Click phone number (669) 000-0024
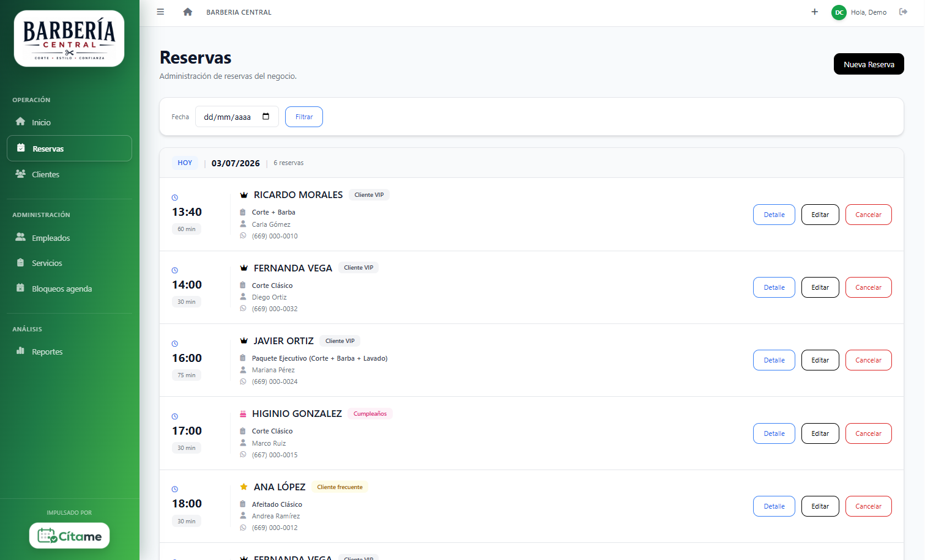The image size is (925, 560). click(x=275, y=381)
